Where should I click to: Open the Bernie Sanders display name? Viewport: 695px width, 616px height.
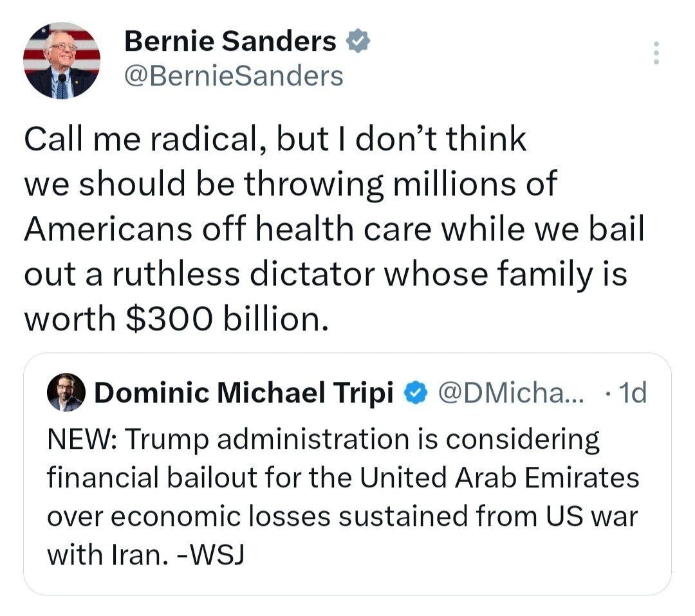[230, 42]
